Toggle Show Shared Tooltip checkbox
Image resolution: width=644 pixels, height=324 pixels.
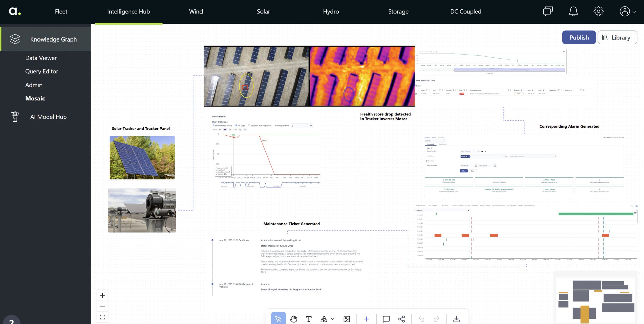(213, 125)
